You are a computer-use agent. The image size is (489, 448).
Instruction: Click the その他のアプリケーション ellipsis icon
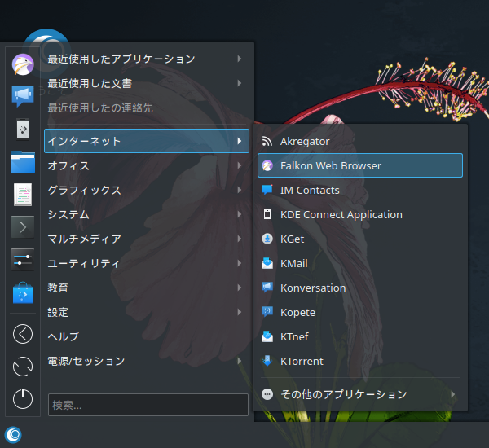267,394
